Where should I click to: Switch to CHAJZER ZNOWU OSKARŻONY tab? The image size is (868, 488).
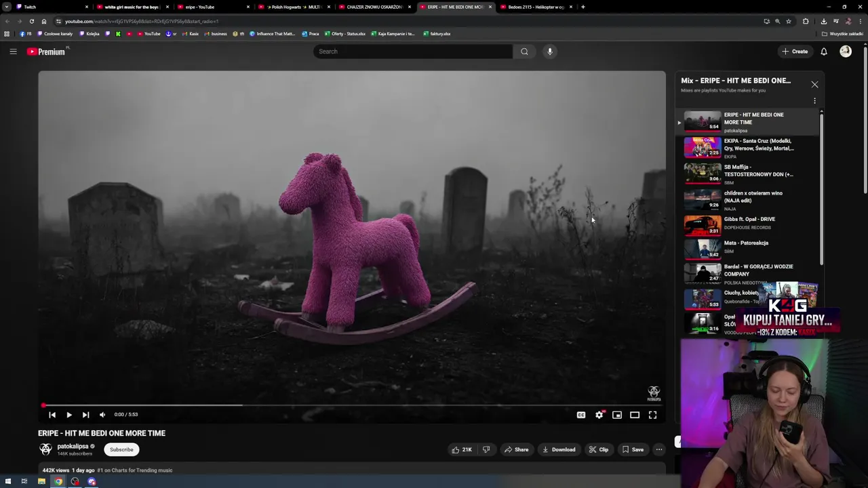point(374,7)
